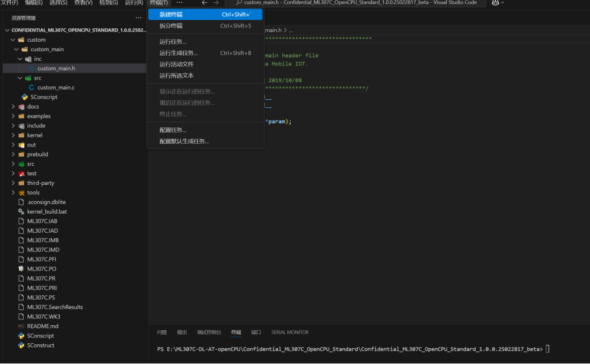Expand the kernel folder

[x=13, y=135]
